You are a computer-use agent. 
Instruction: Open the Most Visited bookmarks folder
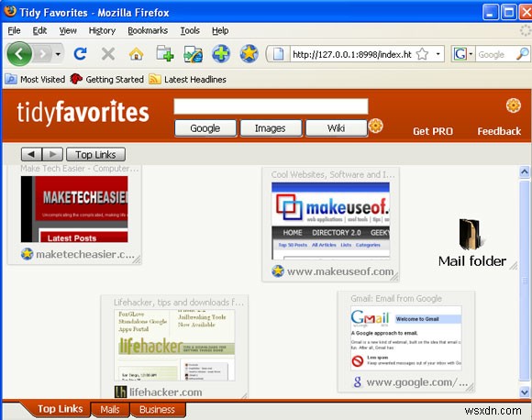35,80
